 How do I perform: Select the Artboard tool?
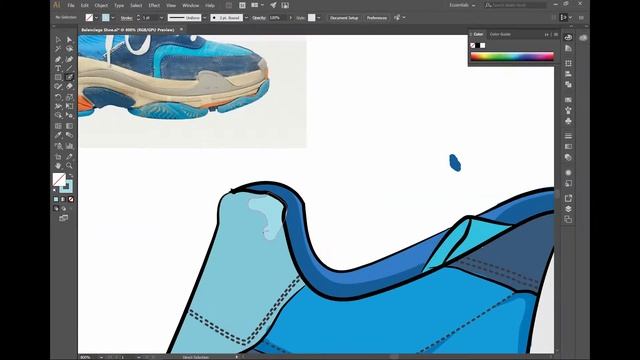click(58, 157)
